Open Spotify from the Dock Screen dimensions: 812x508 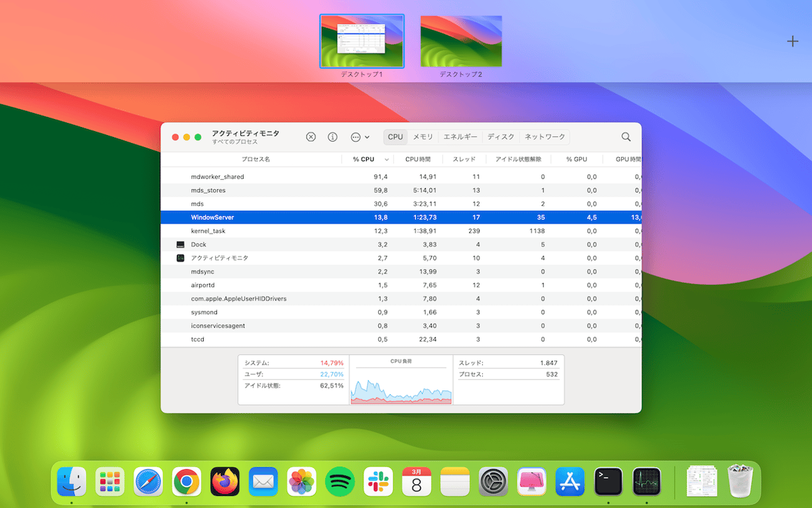coord(340,481)
